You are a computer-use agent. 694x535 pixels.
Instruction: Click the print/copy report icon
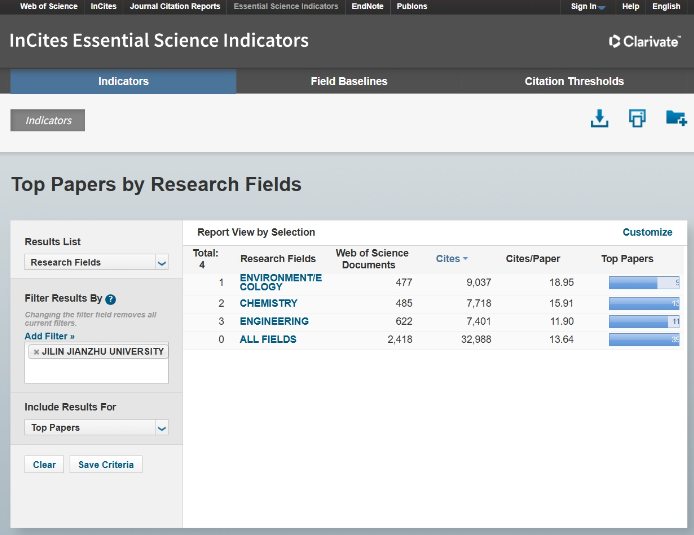[x=637, y=118]
